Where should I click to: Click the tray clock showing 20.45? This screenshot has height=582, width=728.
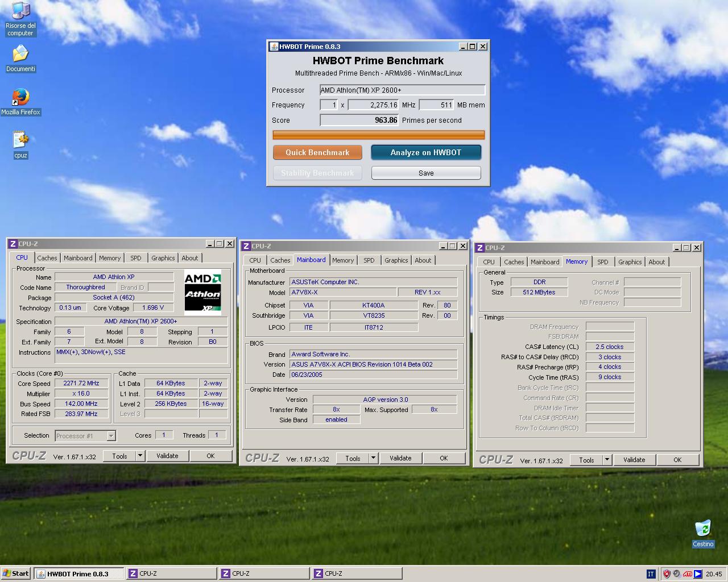click(x=714, y=574)
